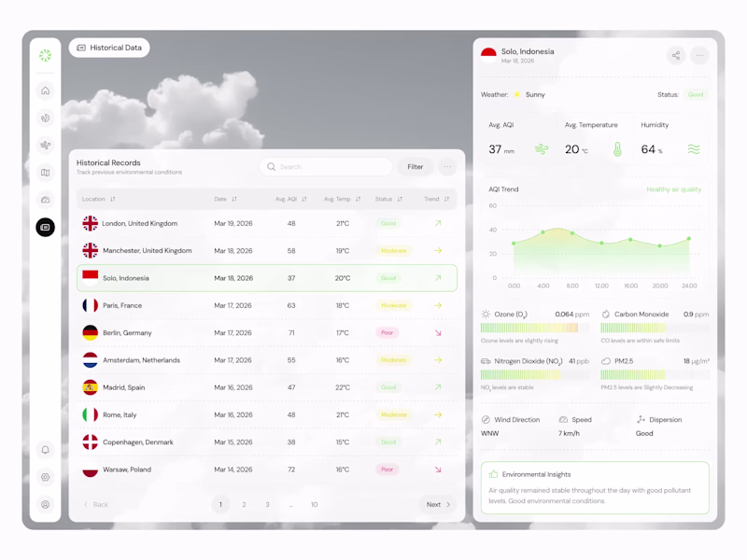The height and width of the screenshot is (560, 747).
Task: Click the green app logo in sidebar
Action: [x=45, y=56]
